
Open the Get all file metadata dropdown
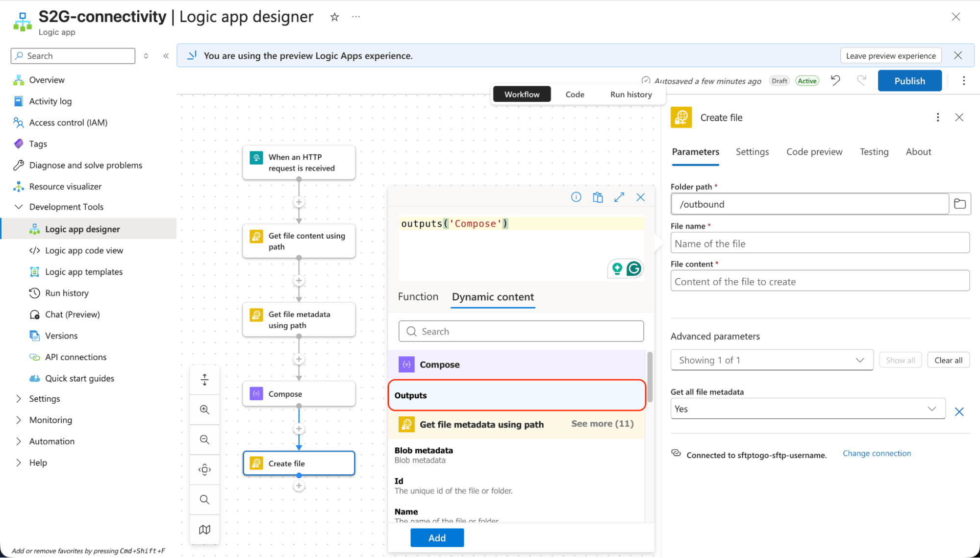click(x=807, y=409)
